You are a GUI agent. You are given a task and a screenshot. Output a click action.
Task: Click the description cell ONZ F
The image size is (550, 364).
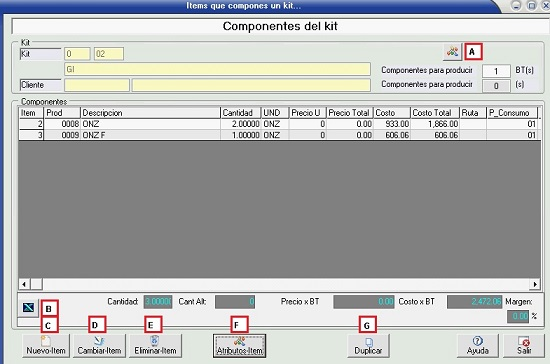point(150,135)
